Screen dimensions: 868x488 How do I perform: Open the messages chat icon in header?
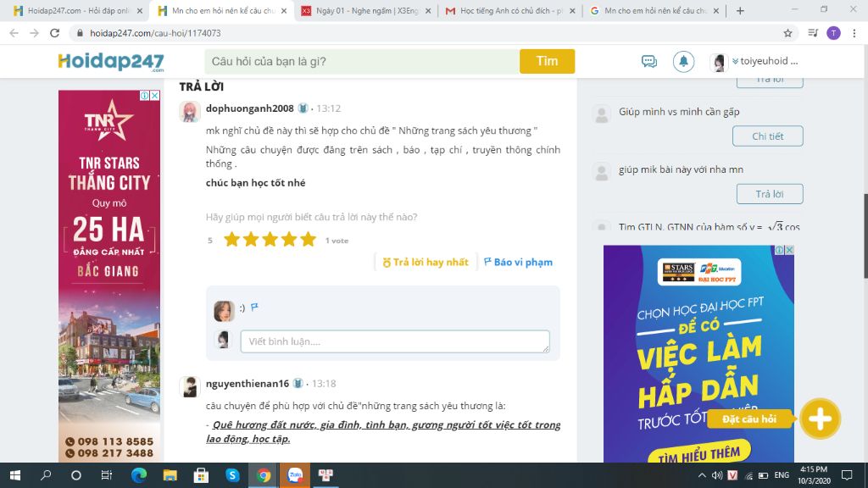coord(648,61)
